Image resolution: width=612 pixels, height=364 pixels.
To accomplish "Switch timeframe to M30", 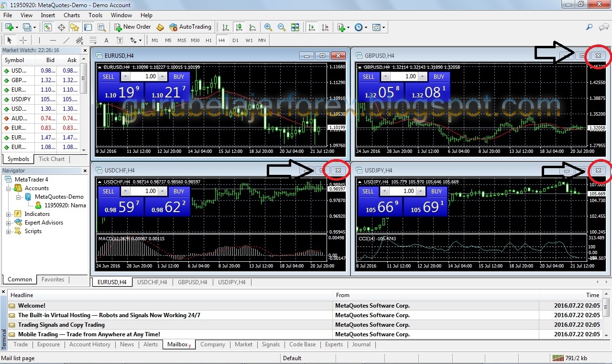I will (x=195, y=41).
